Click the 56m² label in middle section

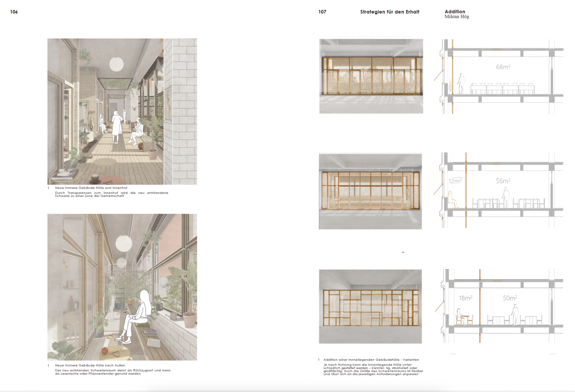(x=503, y=181)
